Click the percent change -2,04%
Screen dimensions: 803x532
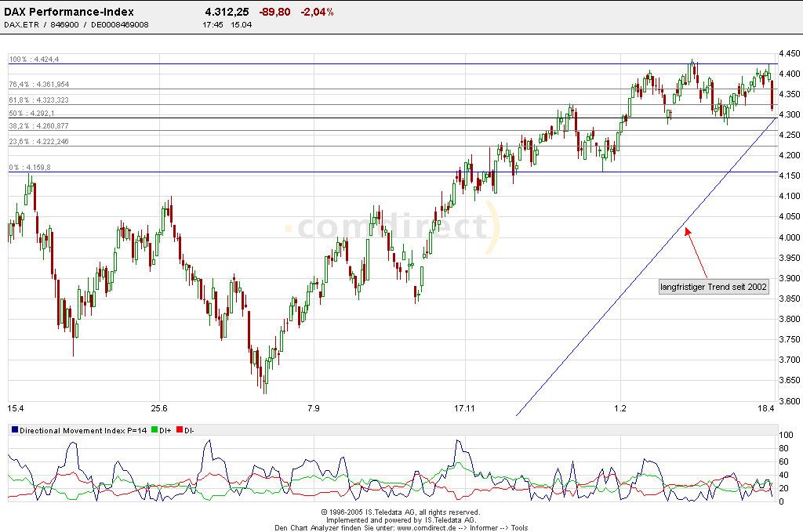point(317,12)
